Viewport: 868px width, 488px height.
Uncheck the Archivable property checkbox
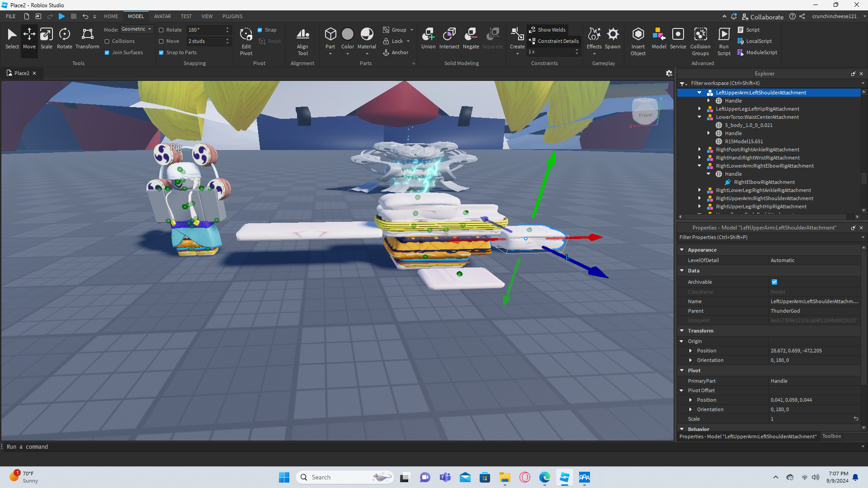(774, 282)
